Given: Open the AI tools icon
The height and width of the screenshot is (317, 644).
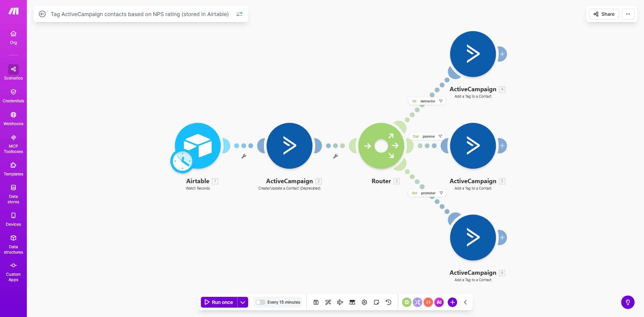Looking at the screenshot, I should pos(439,302).
